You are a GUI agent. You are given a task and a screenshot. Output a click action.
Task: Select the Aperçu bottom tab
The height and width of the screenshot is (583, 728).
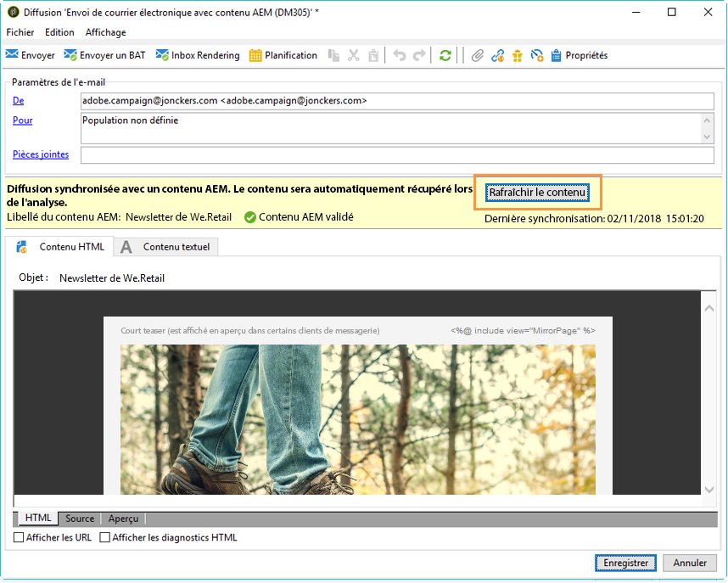(x=123, y=519)
